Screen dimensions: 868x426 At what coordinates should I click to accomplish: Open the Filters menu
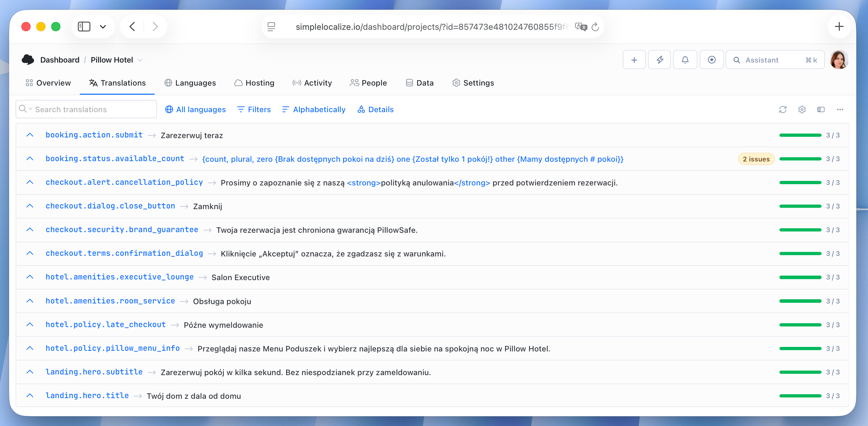tap(254, 110)
